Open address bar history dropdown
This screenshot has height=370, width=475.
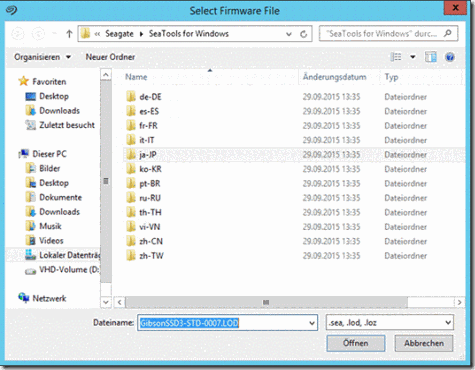pyautogui.click(x=289, y=34)
